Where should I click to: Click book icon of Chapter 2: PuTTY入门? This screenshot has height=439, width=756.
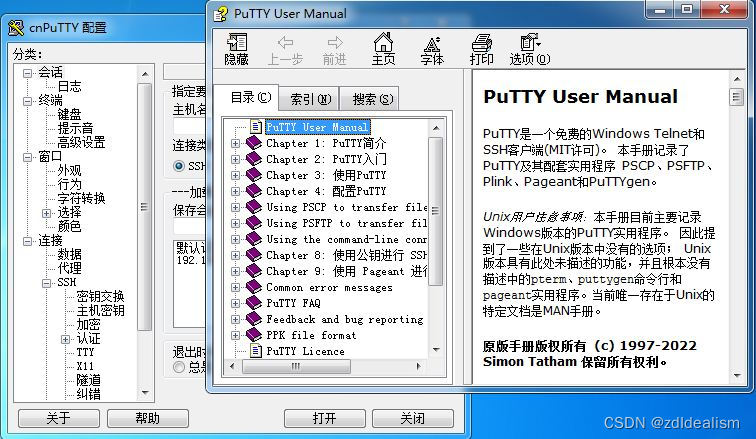(x=254, y=159)
